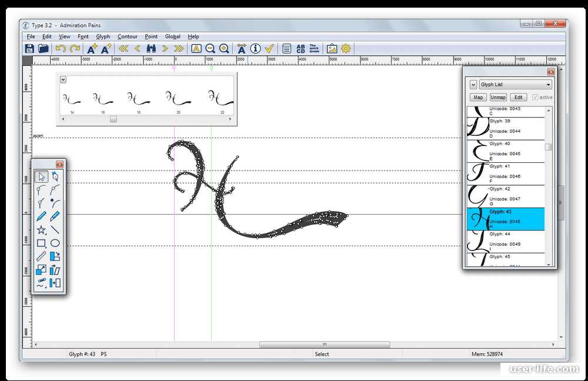Screen dimensions: 588x381
Task: Click the preview size slider thumb
Action: [113, 119]
